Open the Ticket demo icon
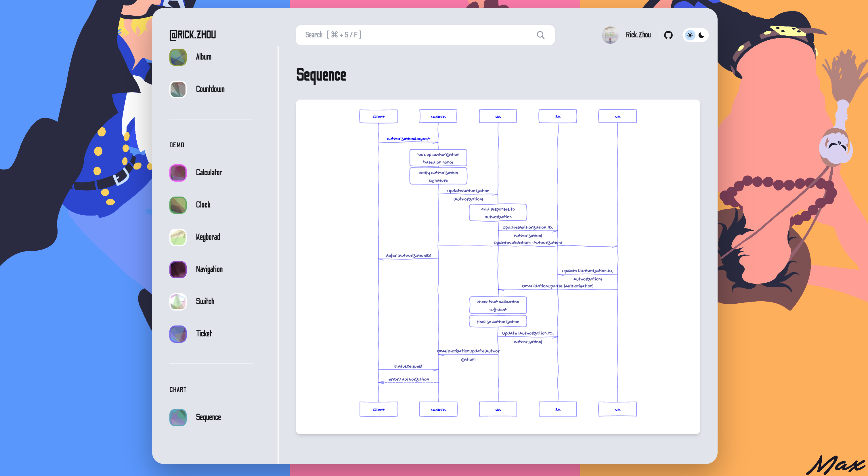The width and height of the screenshot is (868, 476). tap(177, 334)
